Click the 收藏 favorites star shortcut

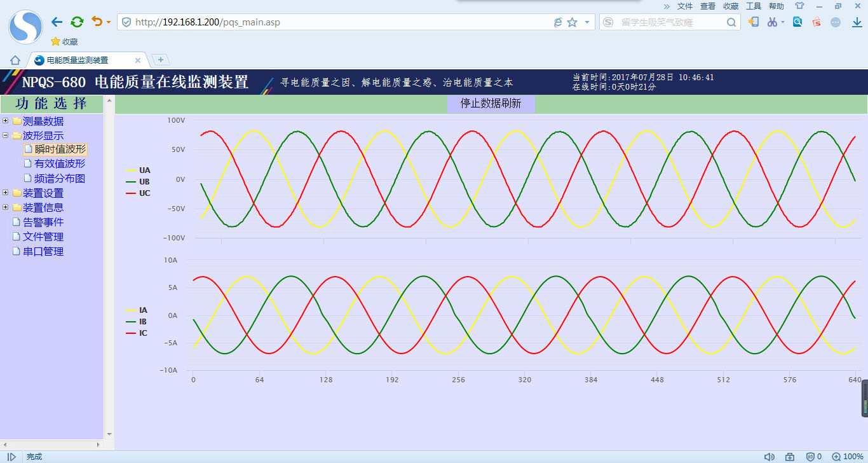click(x=64, y=41)
